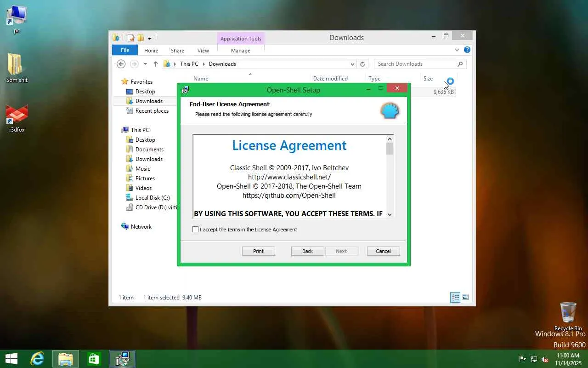Click the Application Tools contextual tab header
Screen dimensions: 588x368
[241, 39]
